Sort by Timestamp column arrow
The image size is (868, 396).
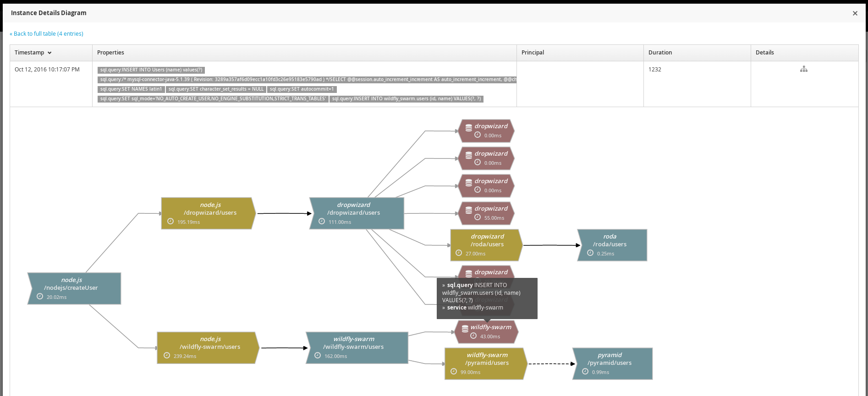click(x=49, y=53)
